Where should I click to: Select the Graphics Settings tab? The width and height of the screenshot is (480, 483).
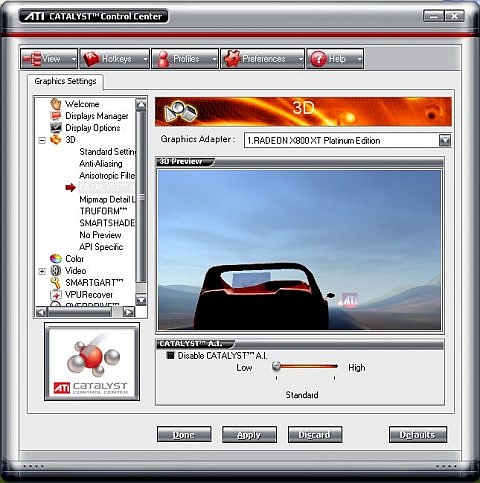coord(65,81)
